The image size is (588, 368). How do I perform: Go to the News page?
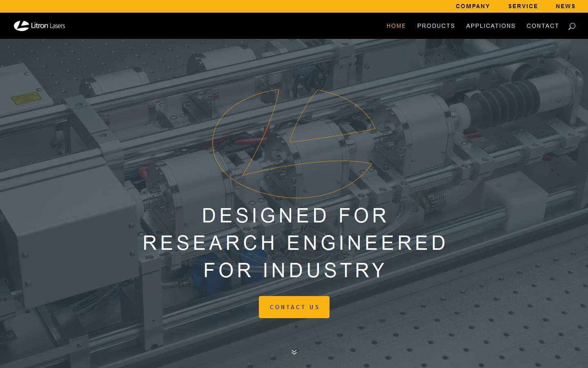pyautogui.click(x=565, y=6)
